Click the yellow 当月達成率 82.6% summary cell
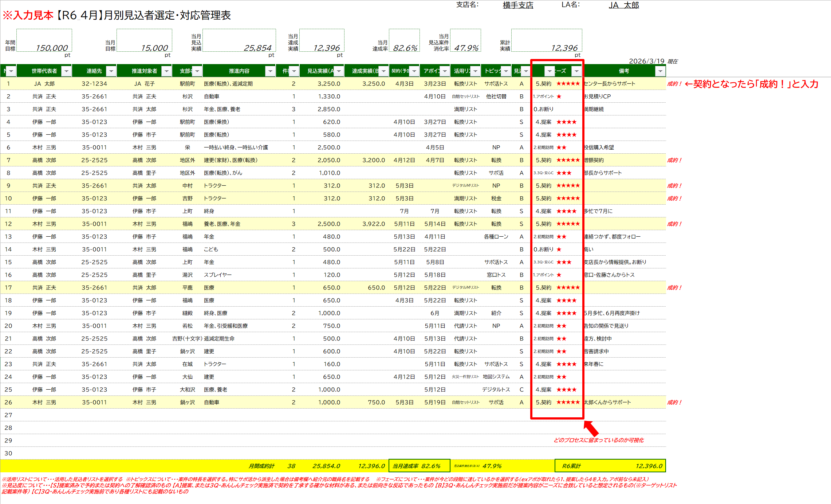The height and width of the screenshot is (504, 831). coord(419,466)
